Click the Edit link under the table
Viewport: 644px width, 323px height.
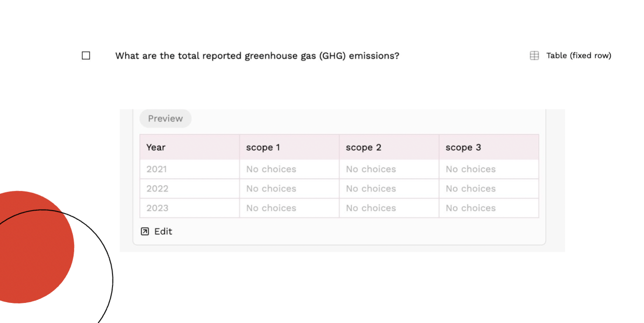coord(163,232)
